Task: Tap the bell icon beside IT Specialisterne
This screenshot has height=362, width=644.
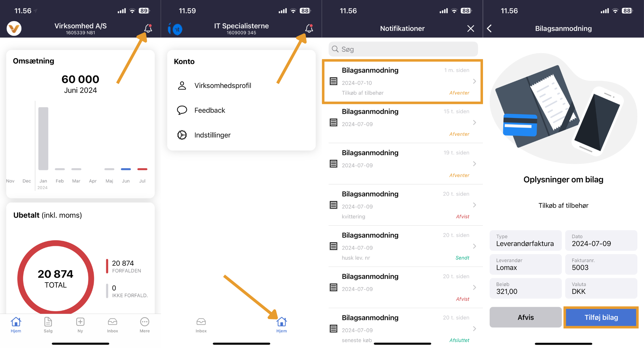Action: pos(309,28)
